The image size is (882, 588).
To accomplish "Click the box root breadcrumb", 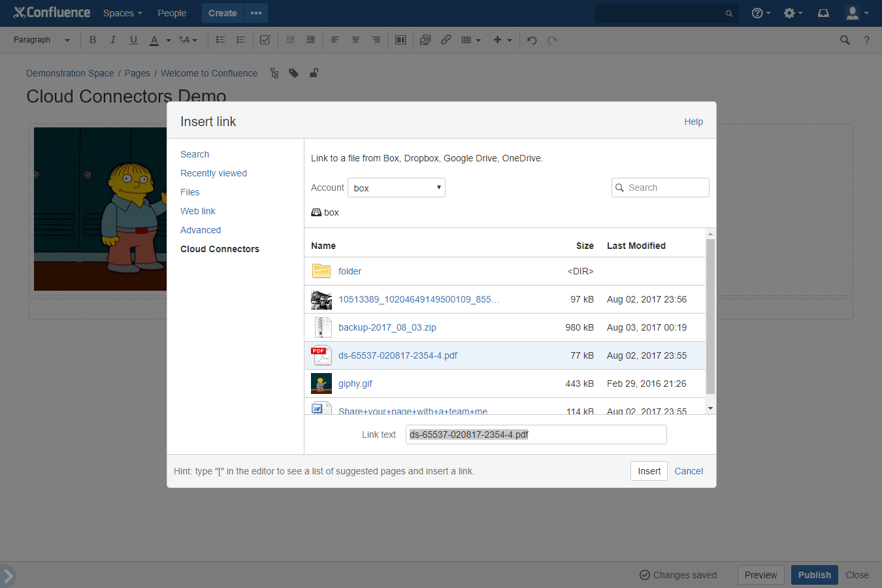I will point(325,212).
